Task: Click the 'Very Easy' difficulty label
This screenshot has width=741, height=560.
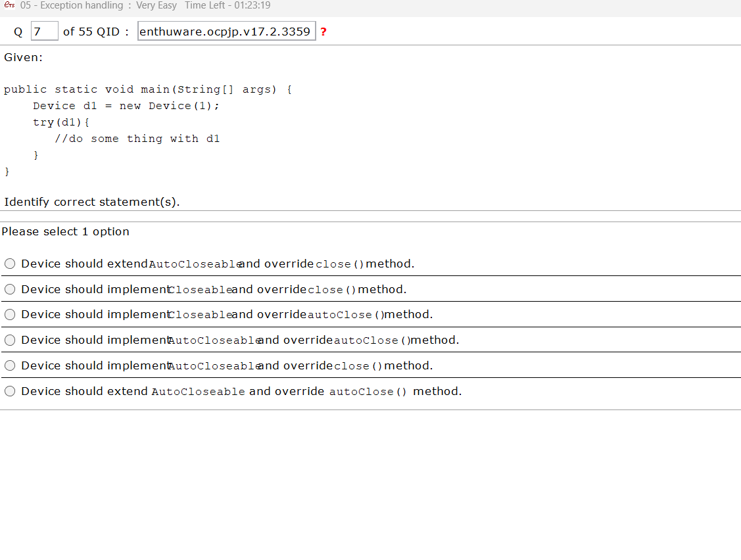Action: (156, 6)
